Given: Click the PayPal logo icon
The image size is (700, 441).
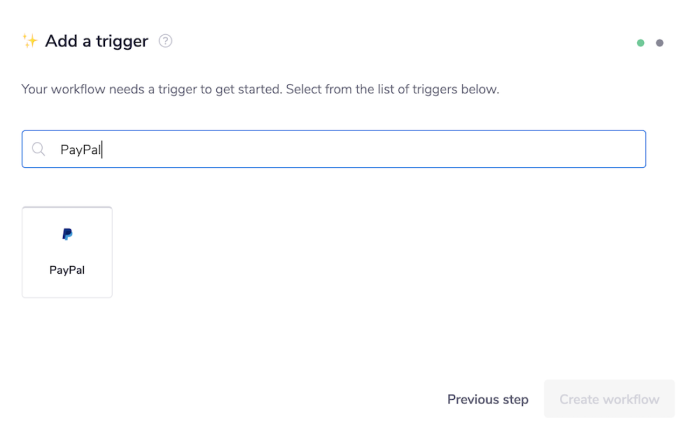Looking at the screenshot, I should pyautogui.click(x=67, y=235).
